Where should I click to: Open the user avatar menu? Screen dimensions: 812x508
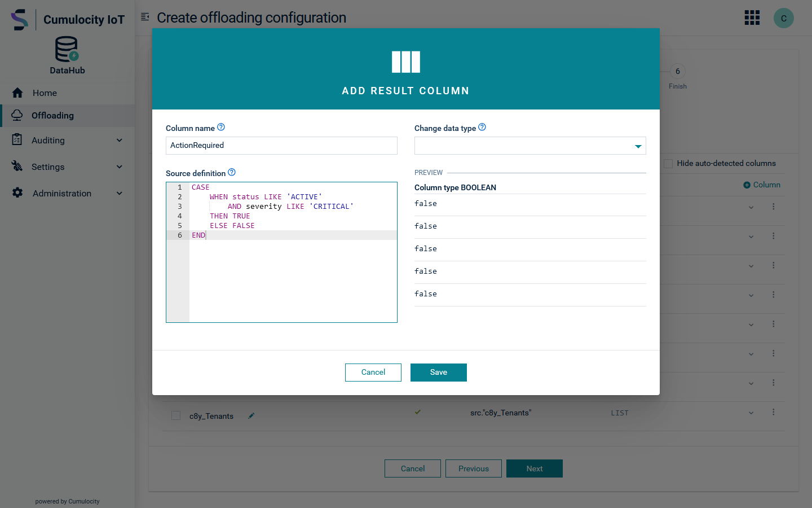[x=783, y=18]
